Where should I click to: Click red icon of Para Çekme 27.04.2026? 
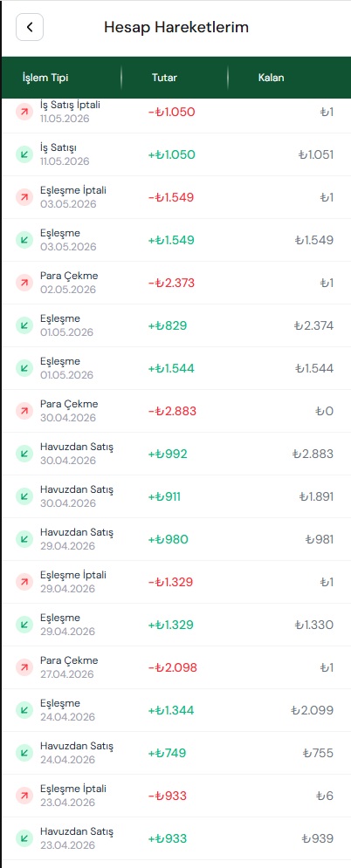(x=24, y=667)
